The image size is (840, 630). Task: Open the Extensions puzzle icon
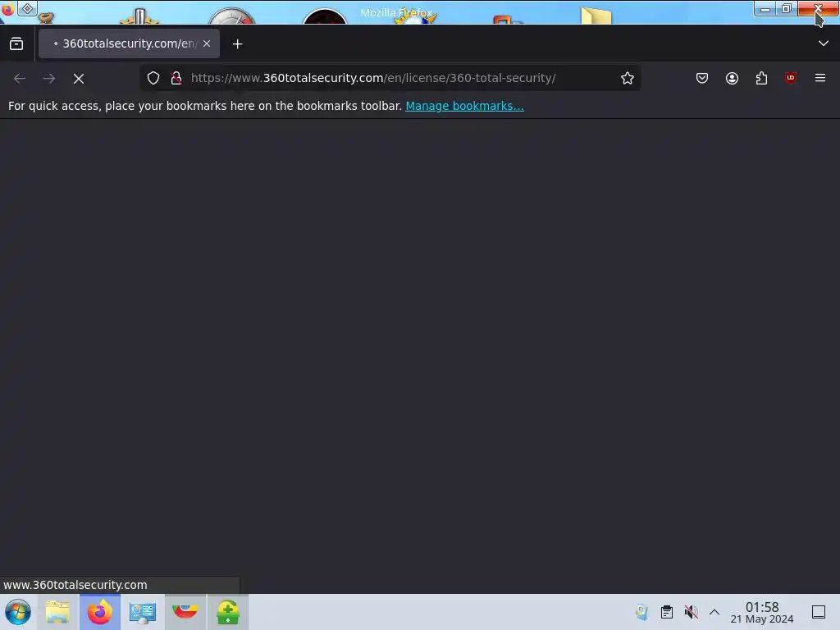(x=761, y=78)
